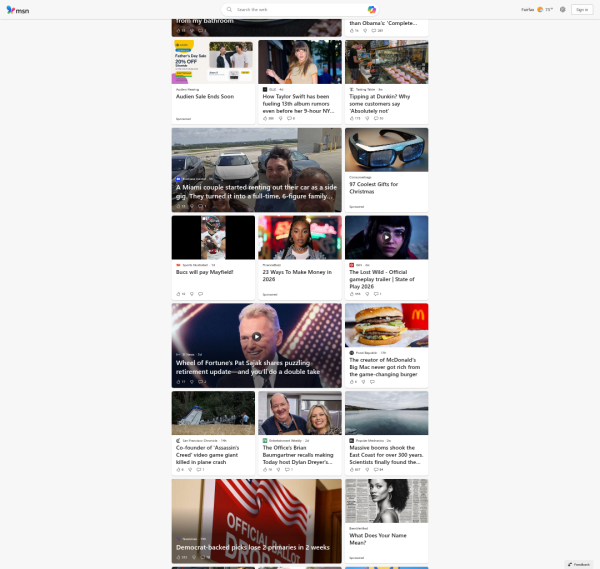Like The Office's Brian Baumgartner story
The width and height of the screenshot is (600, 569).
coord(265,470)
